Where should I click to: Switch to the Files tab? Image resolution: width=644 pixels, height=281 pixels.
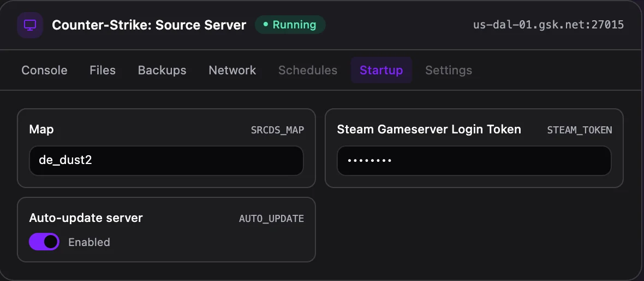click(x=103, y=71)
